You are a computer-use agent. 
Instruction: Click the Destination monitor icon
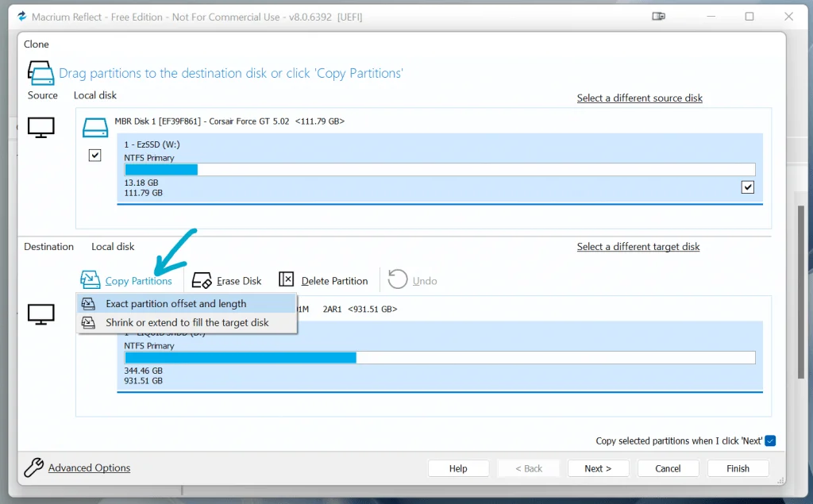point(41,314)
